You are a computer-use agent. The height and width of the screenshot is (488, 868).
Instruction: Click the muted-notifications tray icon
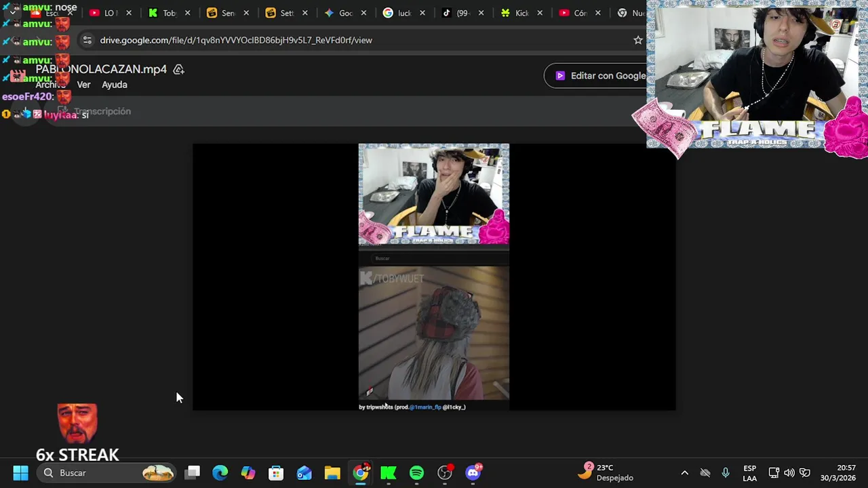pos(705,472)
